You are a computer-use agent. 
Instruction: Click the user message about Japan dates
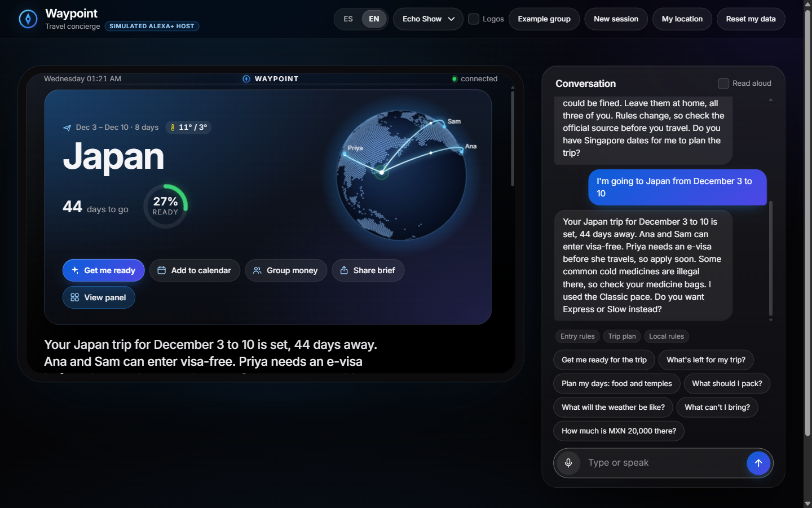point(677,187)
